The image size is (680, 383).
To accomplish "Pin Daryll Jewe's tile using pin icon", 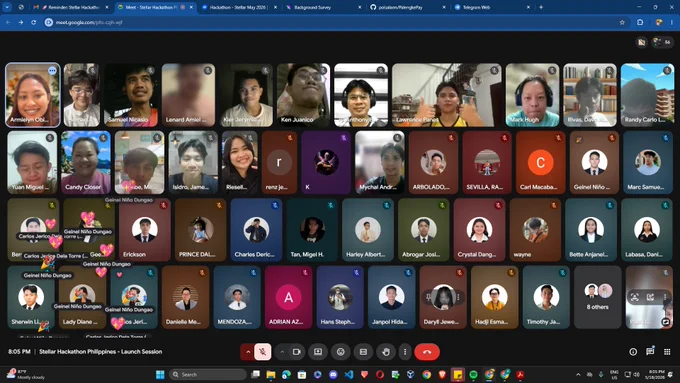I will pos(428,297).
